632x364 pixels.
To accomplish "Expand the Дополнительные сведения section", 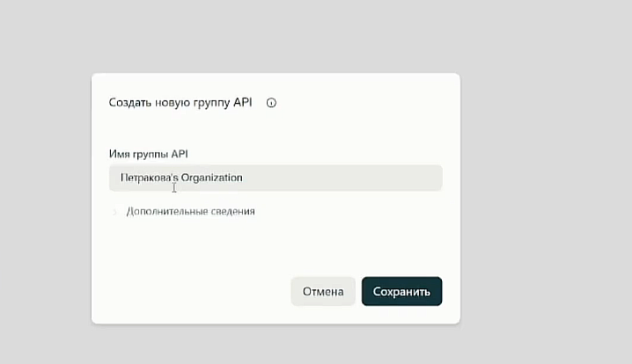I will 190,212.
